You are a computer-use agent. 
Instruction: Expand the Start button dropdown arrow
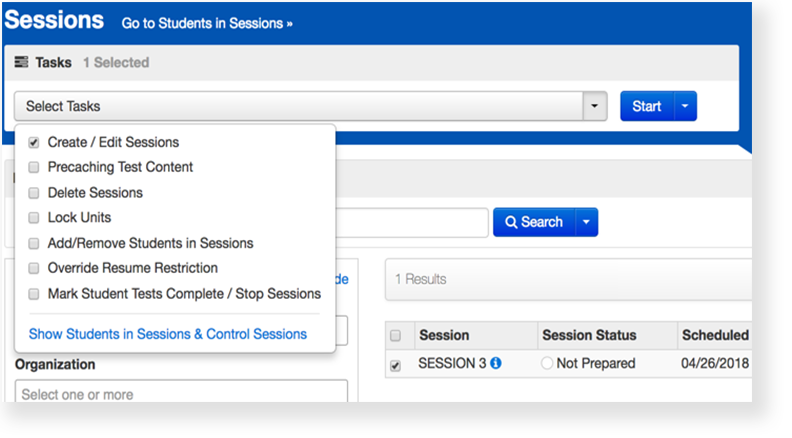point(685,106)
